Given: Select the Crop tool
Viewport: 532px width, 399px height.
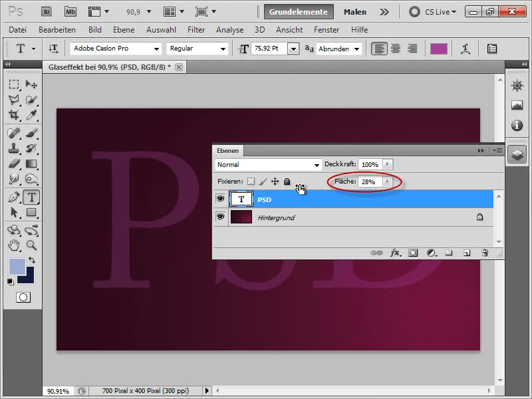Looking at the screenshot, I should click(x=14, y=115).
